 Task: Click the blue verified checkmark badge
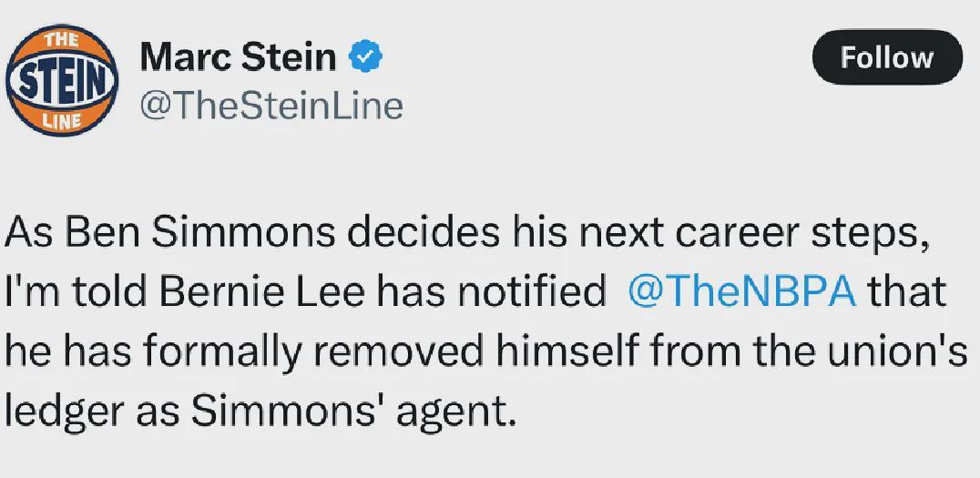367,57
